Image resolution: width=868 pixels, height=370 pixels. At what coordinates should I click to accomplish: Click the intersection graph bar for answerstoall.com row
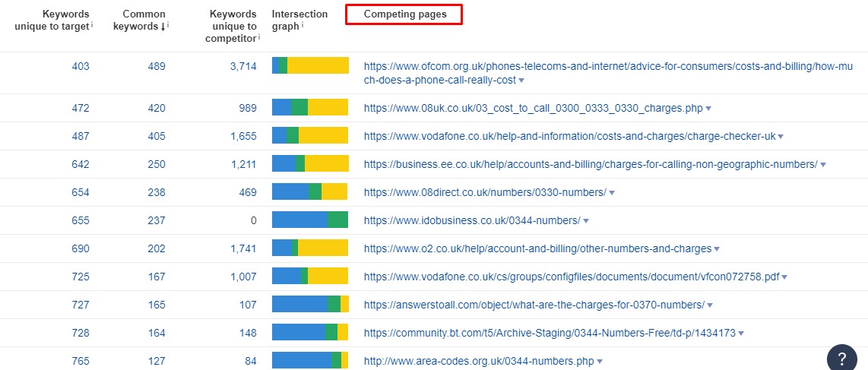pos(310,305)
